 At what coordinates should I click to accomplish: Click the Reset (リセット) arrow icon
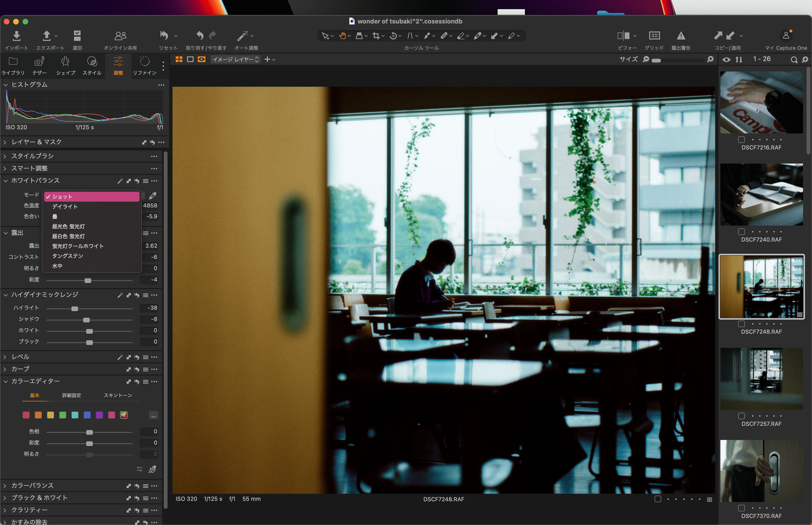tap(164, 35)
